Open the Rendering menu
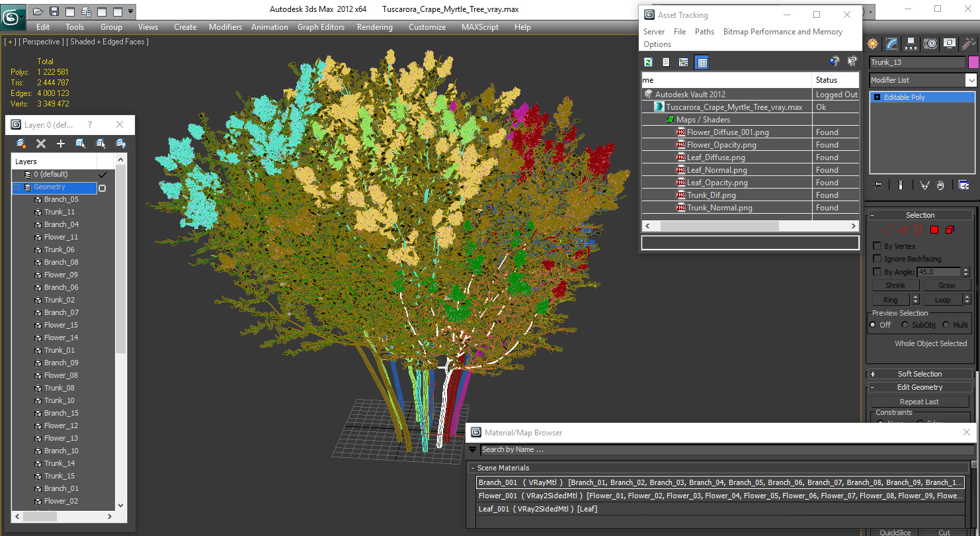 pos(374,27)
